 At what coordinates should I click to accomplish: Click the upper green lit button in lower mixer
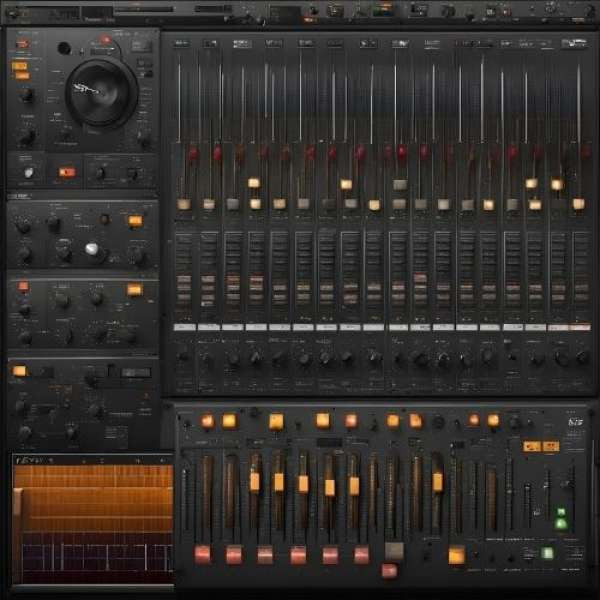coord(561,513)
